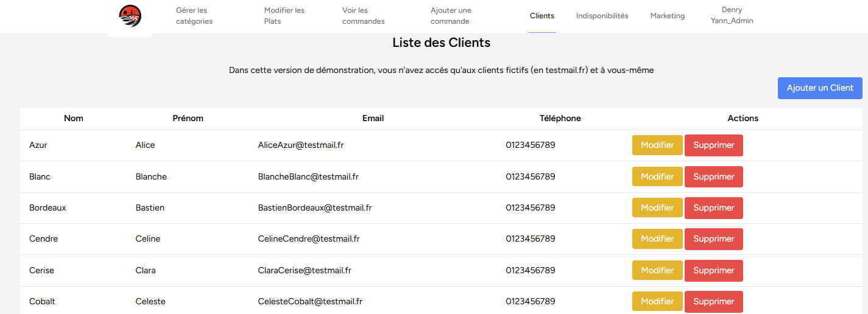Click first name Celeste

click(x=150, y=301)
